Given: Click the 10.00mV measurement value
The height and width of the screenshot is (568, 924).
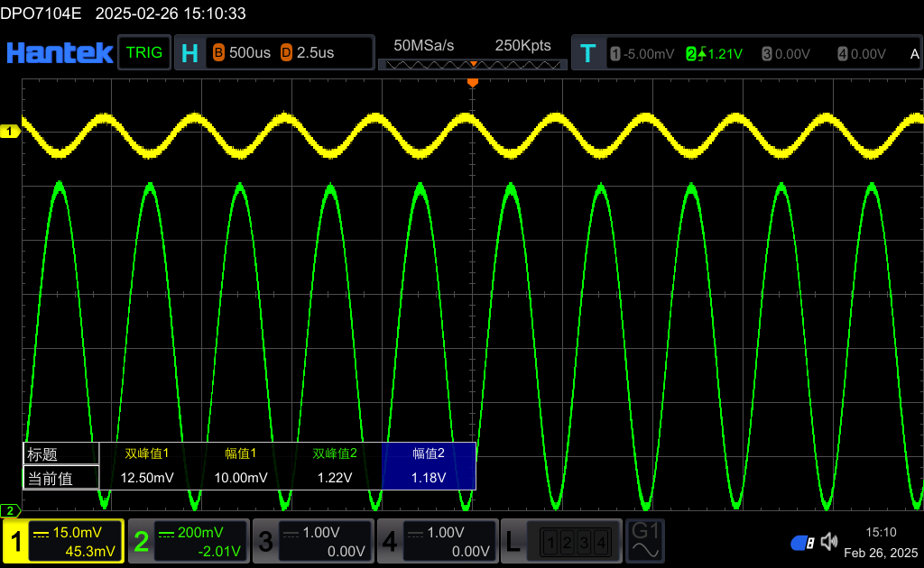Looking at the screenshot, I should click(x=240, y=478).
